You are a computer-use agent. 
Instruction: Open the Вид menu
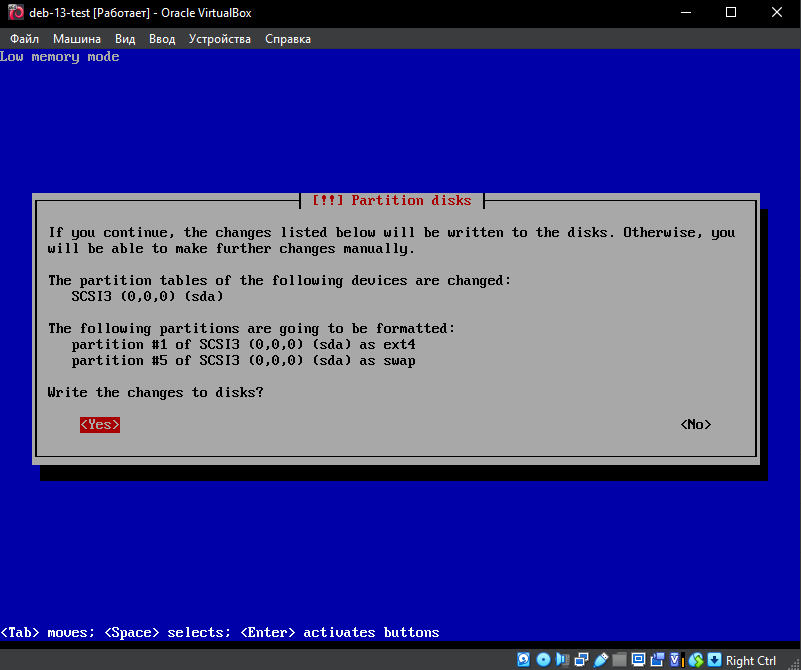125,39
